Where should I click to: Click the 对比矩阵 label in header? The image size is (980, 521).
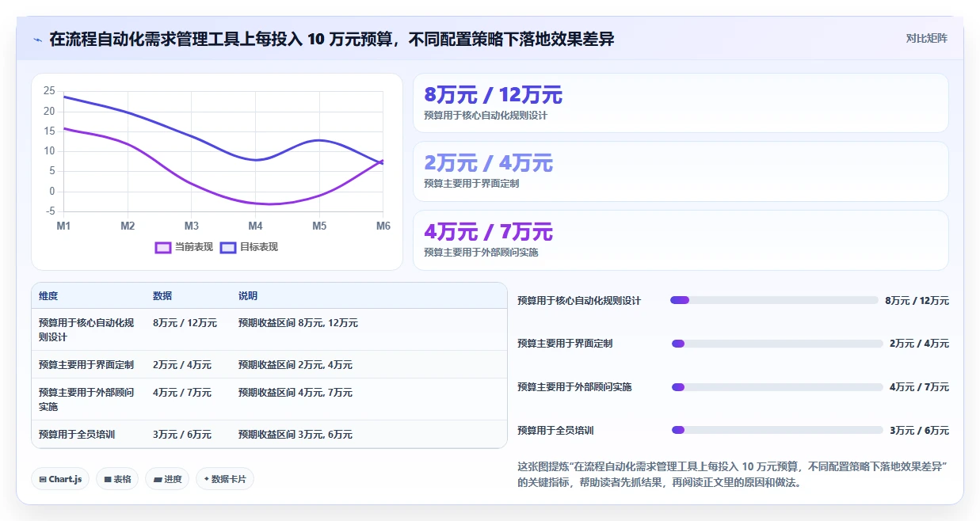click(x=926, y=38)
